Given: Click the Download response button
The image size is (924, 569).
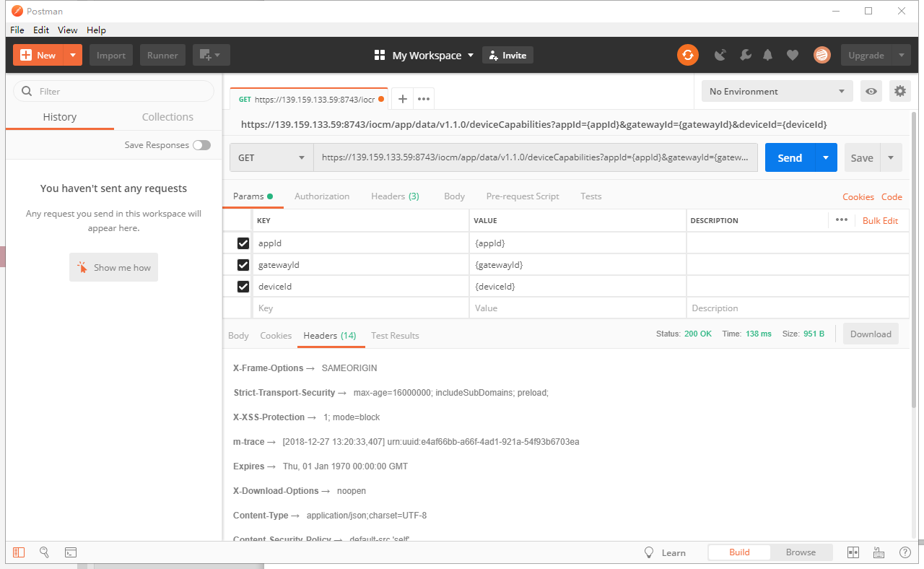Looking at the screenshot, I should click(x=871, y=334).
